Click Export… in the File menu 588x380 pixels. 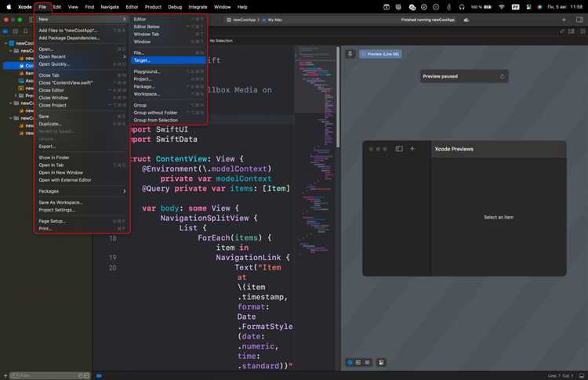tap(82, 147)
